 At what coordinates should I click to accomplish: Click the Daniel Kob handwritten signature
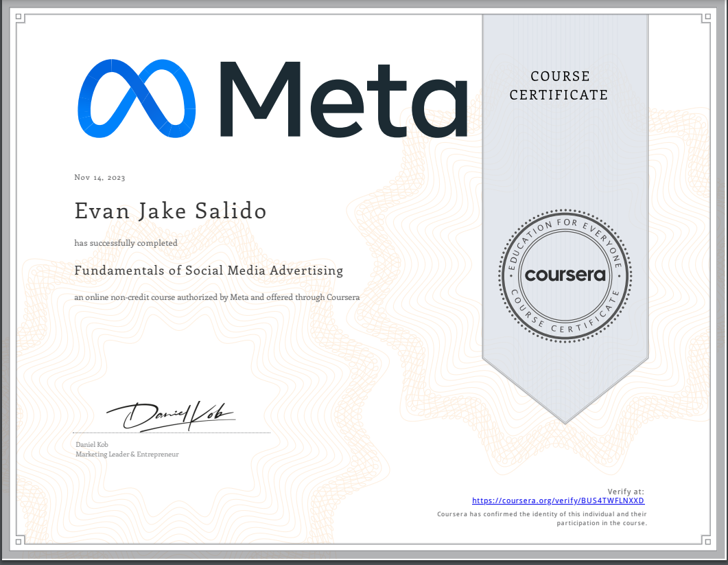point(171,416)
